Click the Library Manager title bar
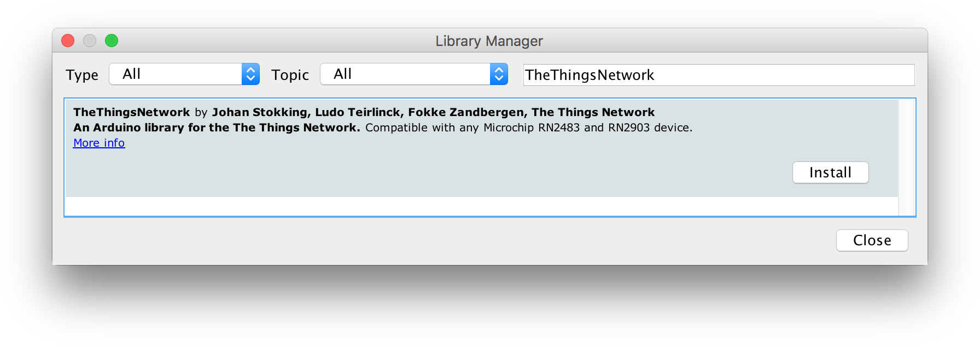 coord(489,41)
